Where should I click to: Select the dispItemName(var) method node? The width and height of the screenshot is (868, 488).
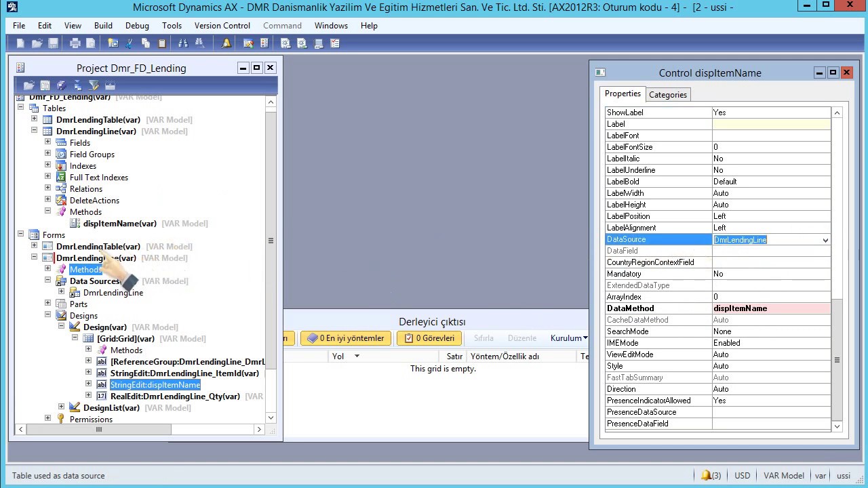coord(120,224)
